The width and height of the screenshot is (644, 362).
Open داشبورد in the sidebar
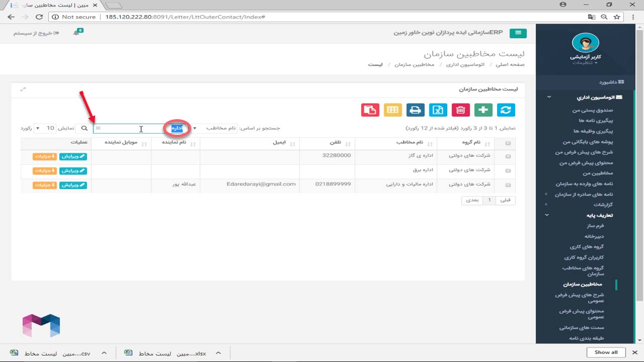611,82
